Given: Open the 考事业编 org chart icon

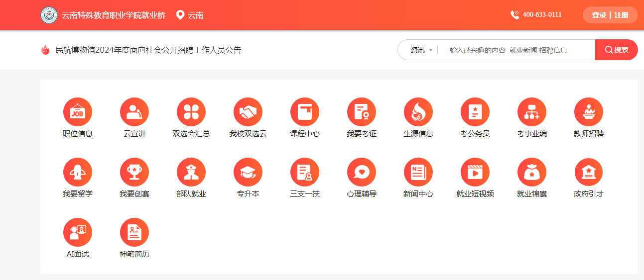Looking at the screenshot, I should pos(531,112).
